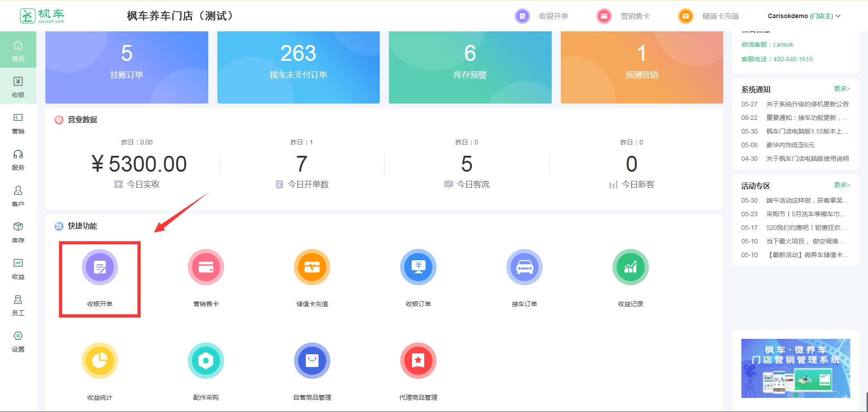Open 储值卡充值 orange quick function icon

[312, 267]
